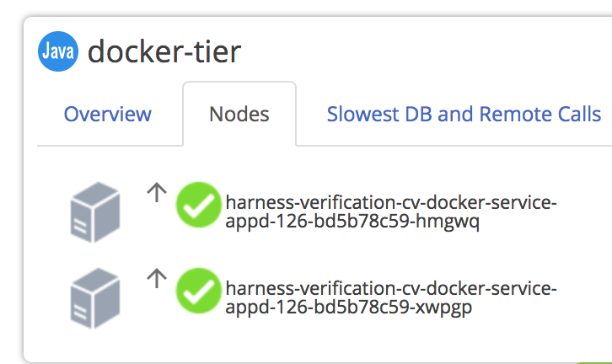This screenshot has height=364, width=612.
Task: Click green checkmark status of hmgwq node
Action: (x=199, y=205)
